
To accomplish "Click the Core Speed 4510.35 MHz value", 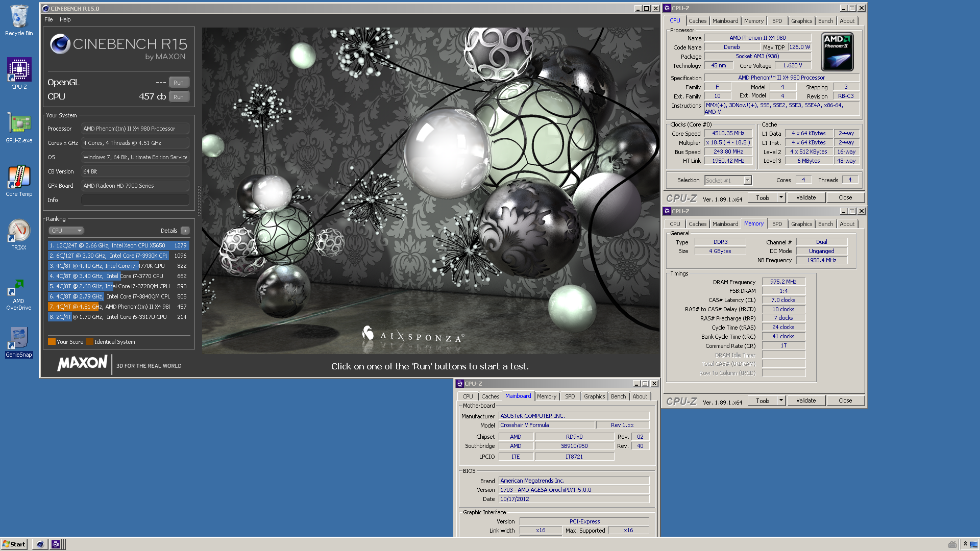I will (x=728, y=133).
